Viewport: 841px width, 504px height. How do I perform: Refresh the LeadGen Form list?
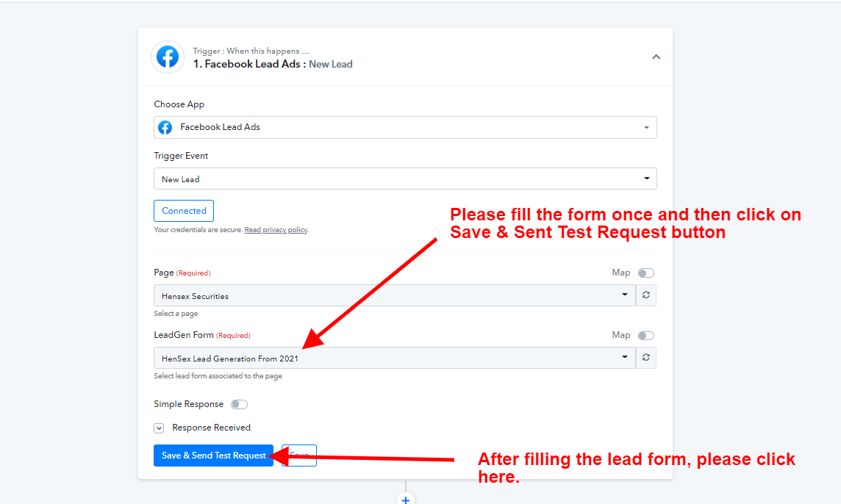pos(645,358)
